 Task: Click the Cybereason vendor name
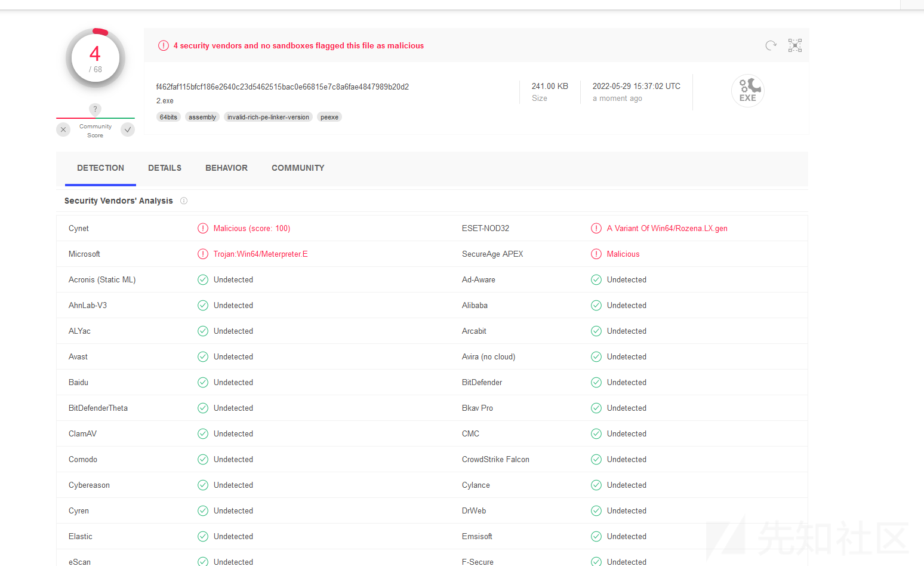(89, 485)
